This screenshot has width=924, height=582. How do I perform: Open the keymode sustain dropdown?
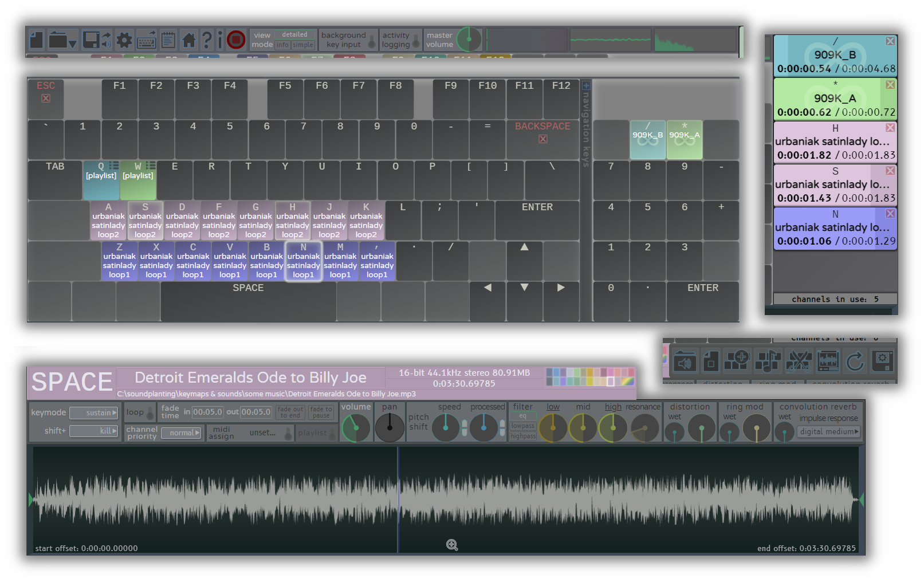point(94,413)
